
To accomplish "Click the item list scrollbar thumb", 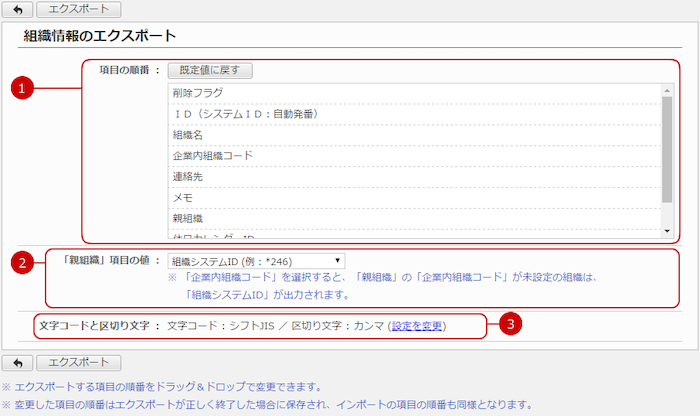I will click(667, 148).
